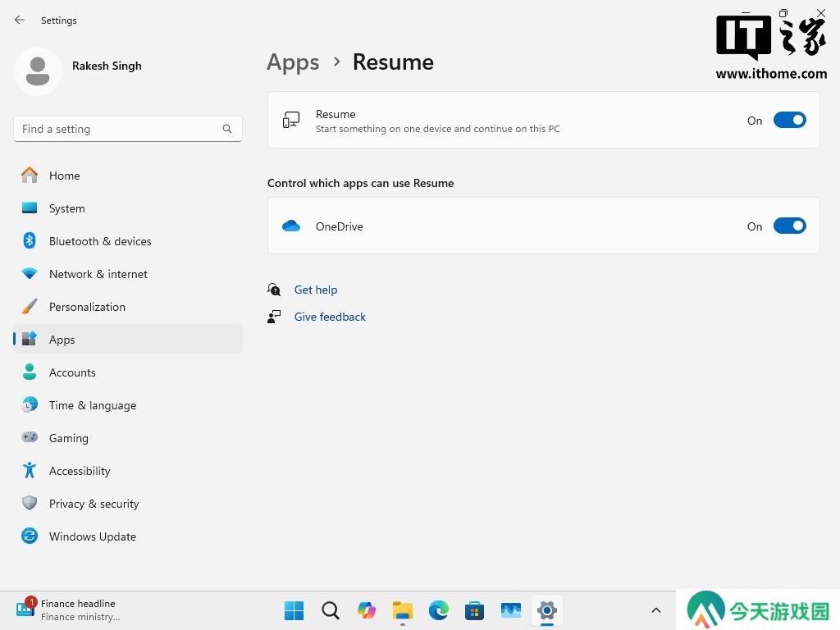Disable the OneDrive Resume toggle
The height and width of the screenshot is (630, 840).
pos(790,226)
